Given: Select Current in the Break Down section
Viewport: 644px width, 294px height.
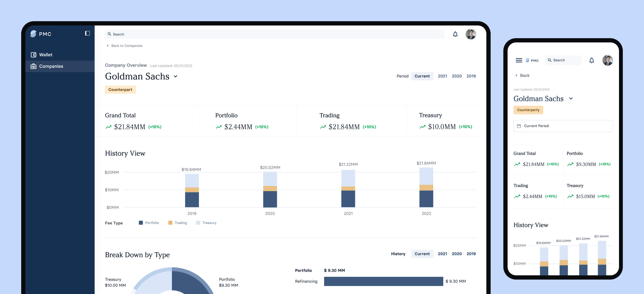Looking at the screenshot, I should (422, 254).
